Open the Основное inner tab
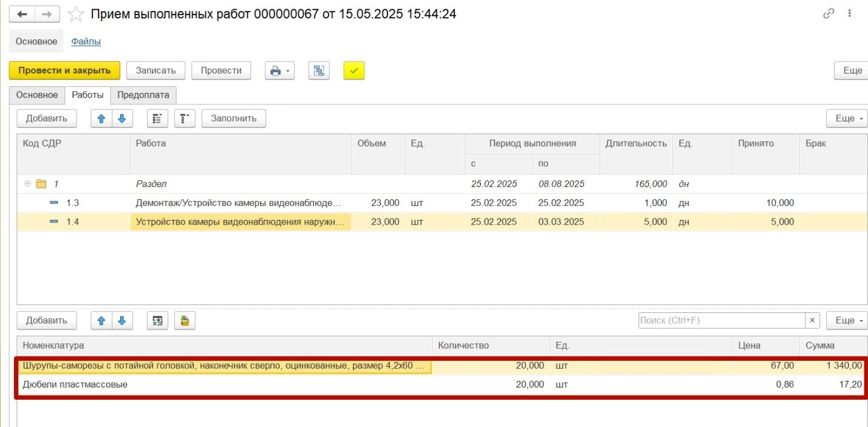The image size is (868, 427). (37, 95)
